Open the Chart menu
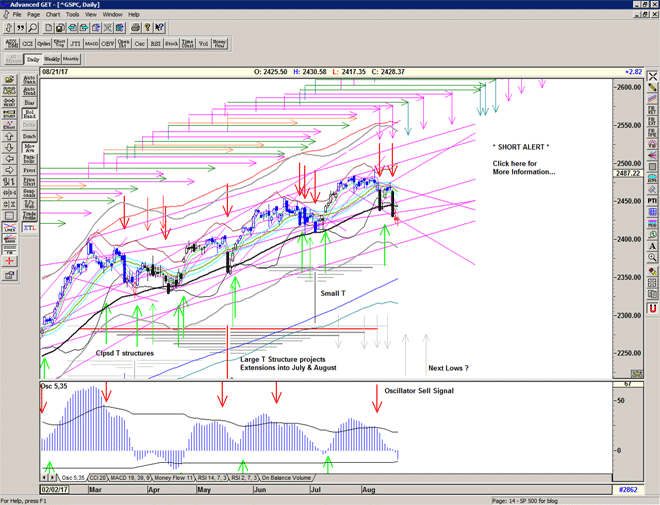 tap(53, 14)
